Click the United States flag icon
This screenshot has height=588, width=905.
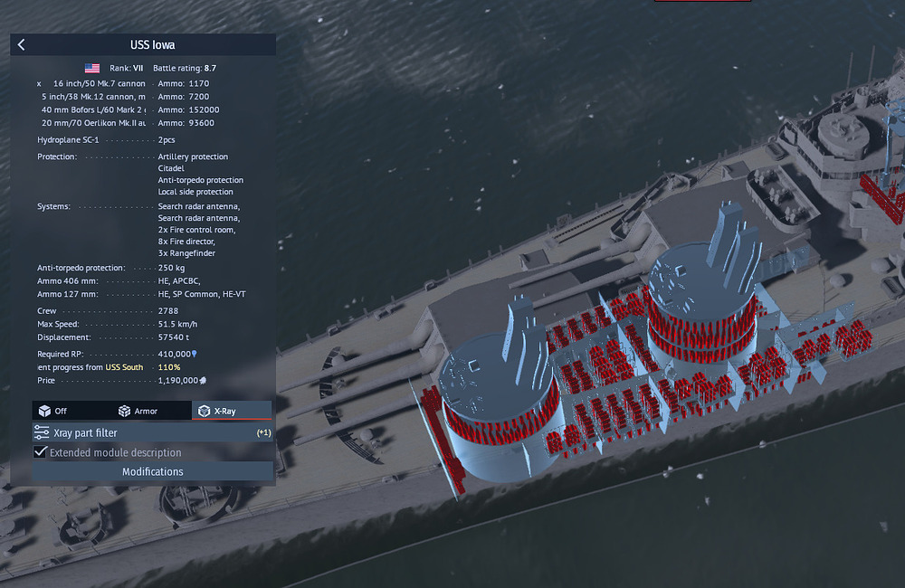[x=92, y=68]
